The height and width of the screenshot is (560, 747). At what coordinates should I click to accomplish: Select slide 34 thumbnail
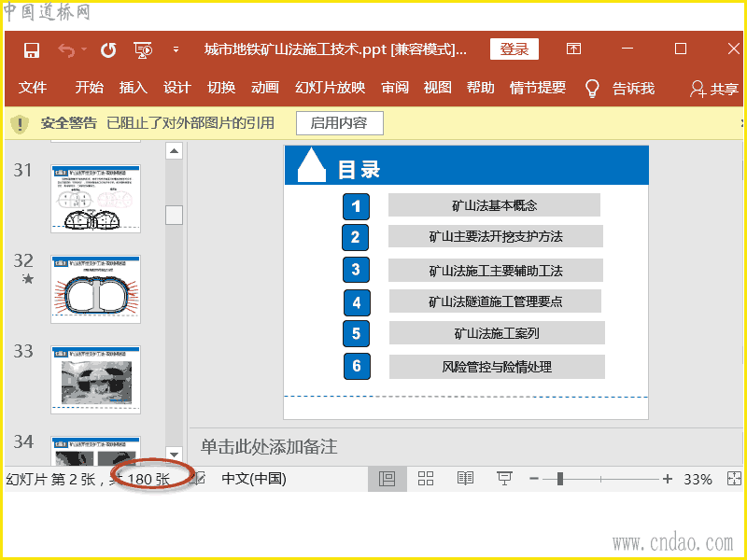(96, 451)
